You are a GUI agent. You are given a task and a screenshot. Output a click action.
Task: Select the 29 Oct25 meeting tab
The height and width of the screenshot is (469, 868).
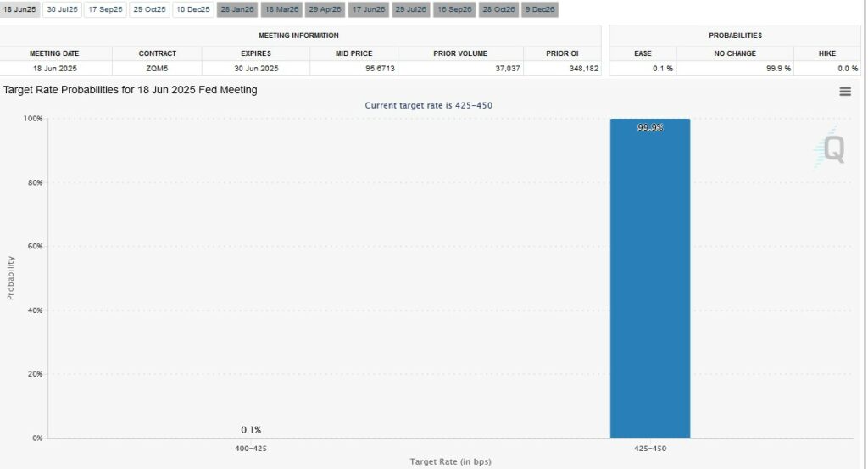150,9
